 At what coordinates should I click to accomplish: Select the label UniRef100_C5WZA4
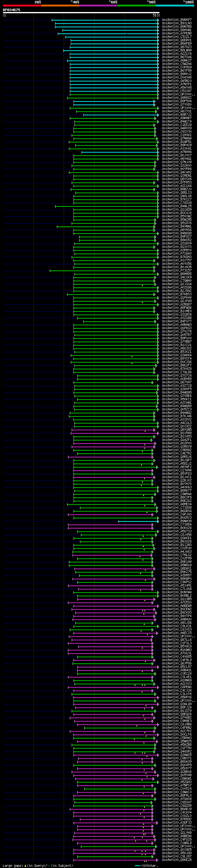[x=177, y=64]
